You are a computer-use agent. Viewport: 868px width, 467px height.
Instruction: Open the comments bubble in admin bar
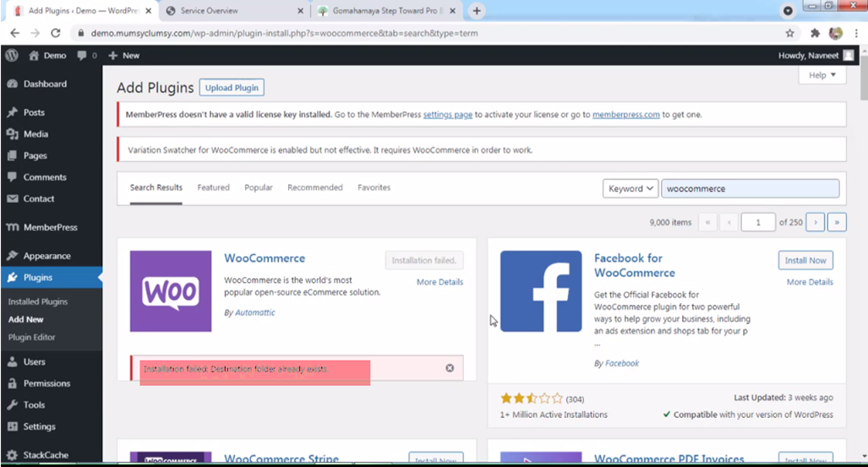click(87, 56)
